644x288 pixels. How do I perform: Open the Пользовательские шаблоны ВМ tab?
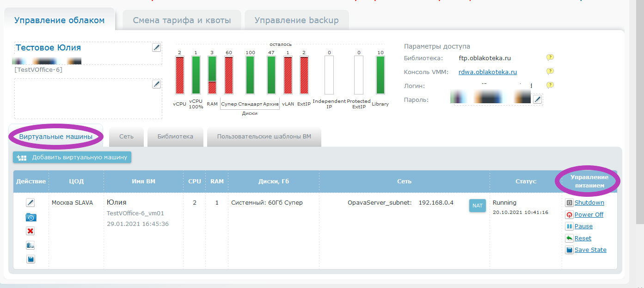pos(264,136)
